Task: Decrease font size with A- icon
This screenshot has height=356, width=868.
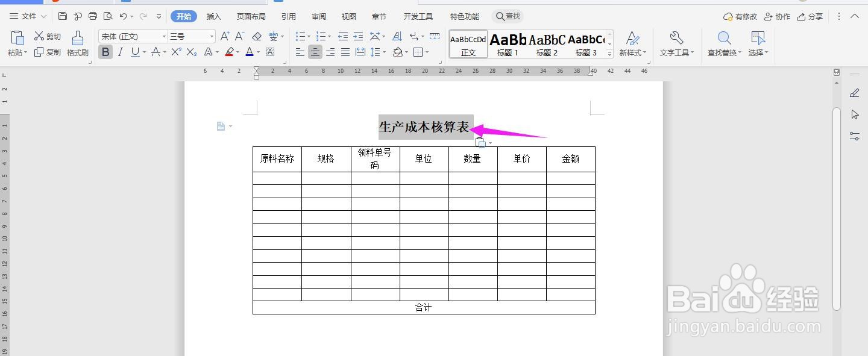Action: pos(239,36)
